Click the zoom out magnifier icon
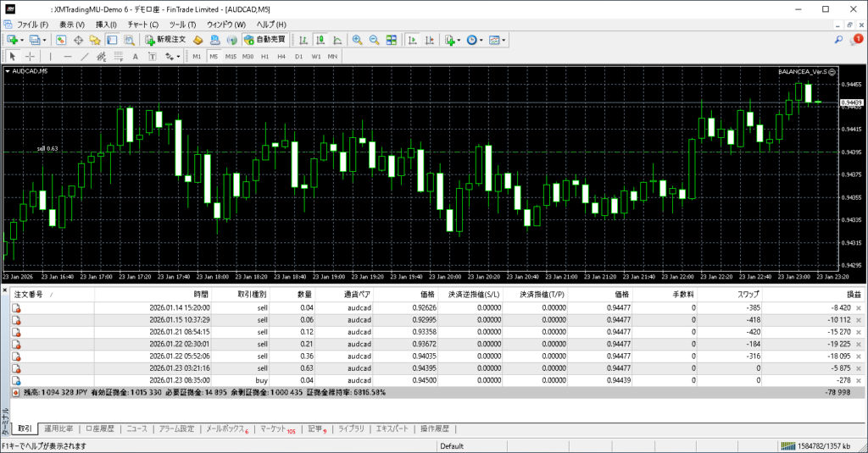 [374, 40]
